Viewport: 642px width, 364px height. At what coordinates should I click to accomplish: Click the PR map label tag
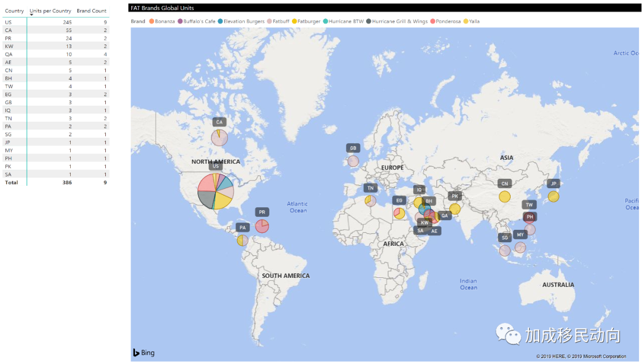tap(262, 212)
